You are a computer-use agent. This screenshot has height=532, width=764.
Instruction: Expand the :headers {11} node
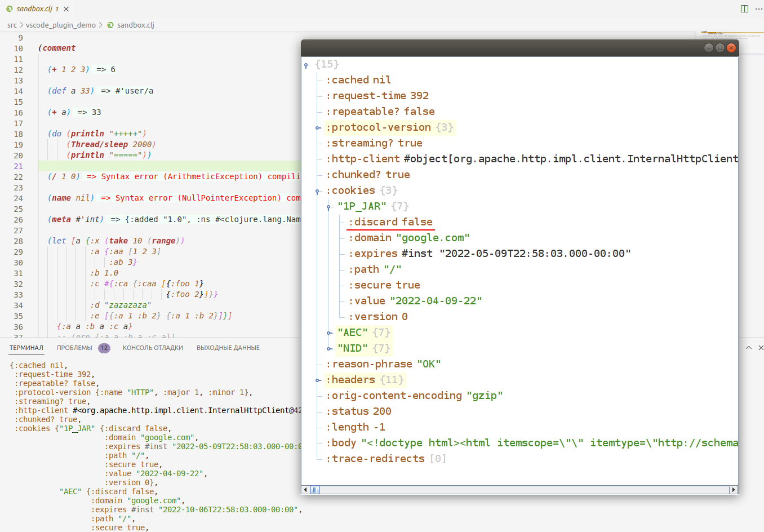pyautogui.click(x=318, y=380)
